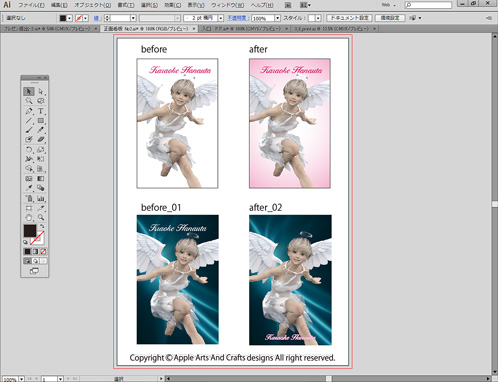Swap fill and stroke colors arrow
This screenshot has width=498, height=382.
pyautogui.click(x=42, y=227)
